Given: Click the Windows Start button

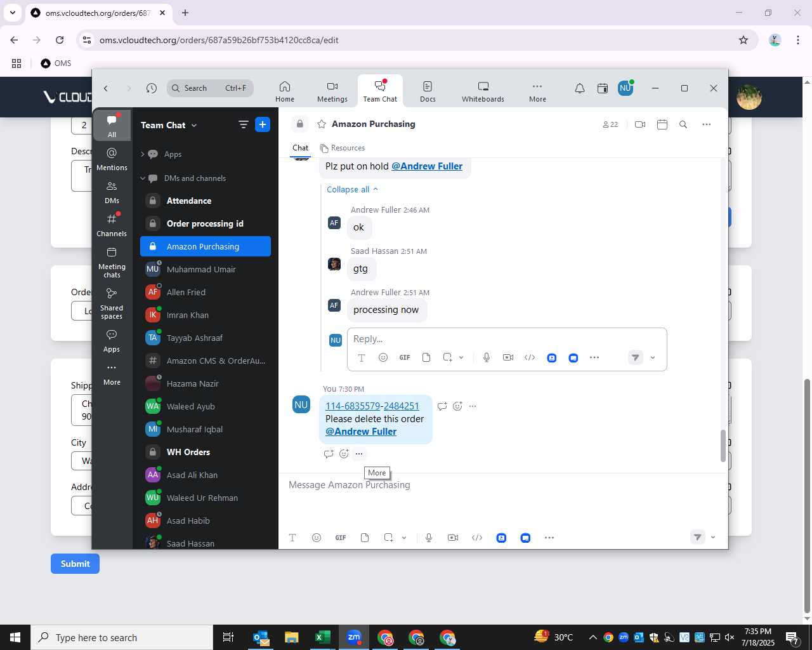Looking at the screenshot, I should (x=15, y=637).
